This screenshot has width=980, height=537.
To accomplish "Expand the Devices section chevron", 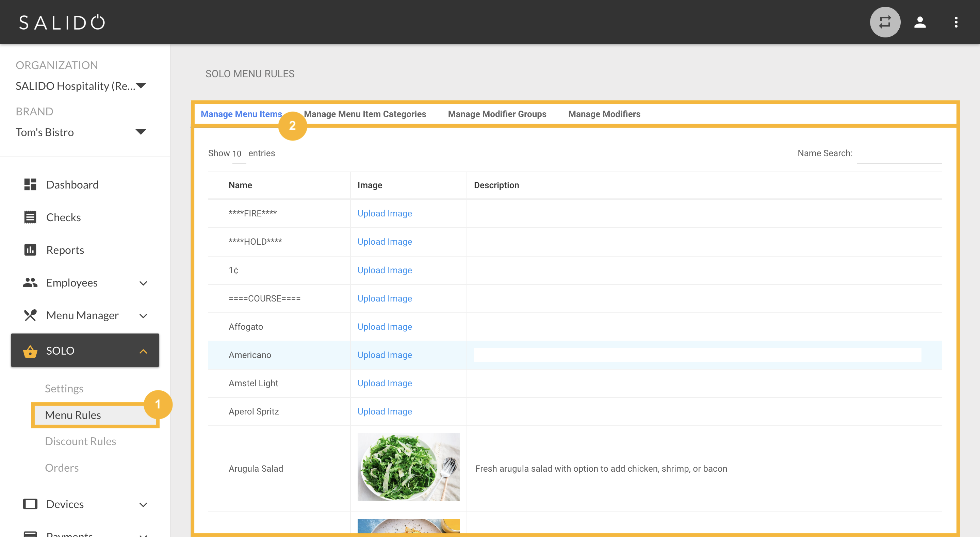I will pos(143,505).
